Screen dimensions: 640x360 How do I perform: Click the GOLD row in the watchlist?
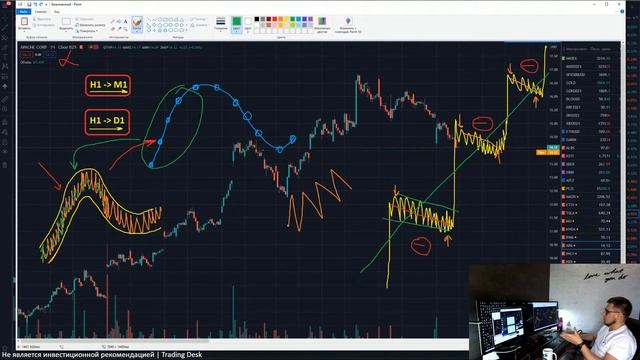click(x=591, y=82)
